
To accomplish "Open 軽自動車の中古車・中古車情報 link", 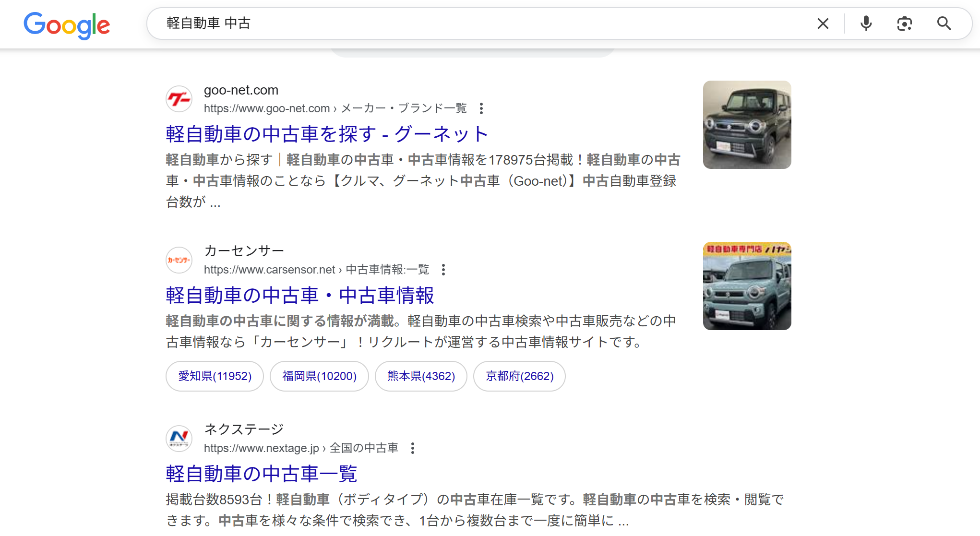I will [x=300, y=295].
